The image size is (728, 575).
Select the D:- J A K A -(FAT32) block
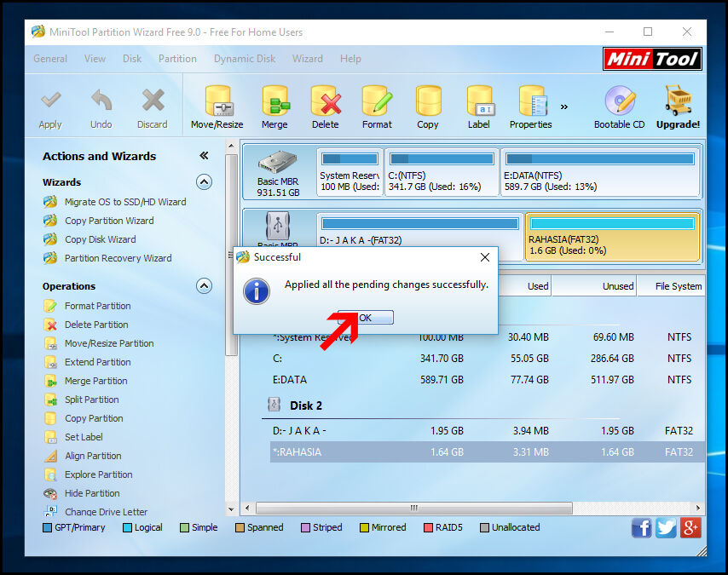point(419,231)
